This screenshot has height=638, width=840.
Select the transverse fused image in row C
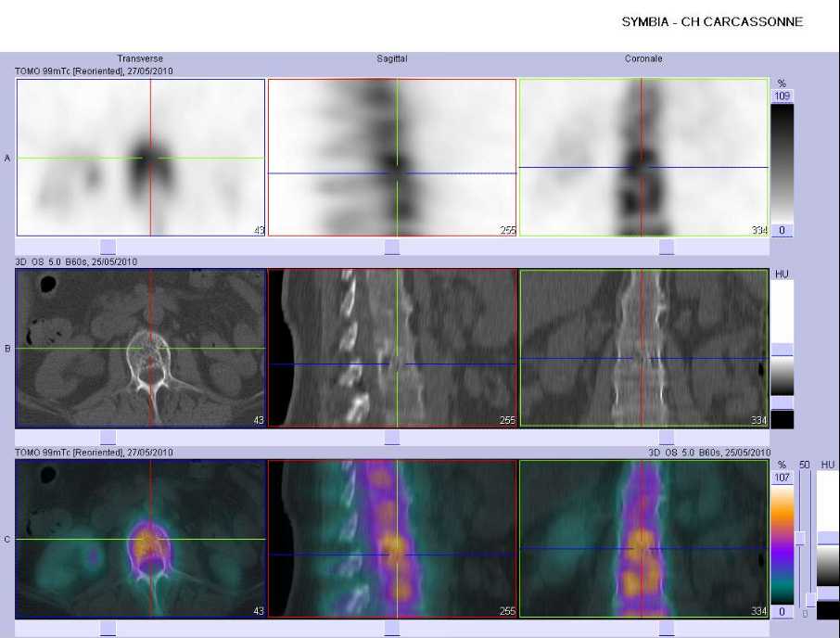[x=141, y=539]
